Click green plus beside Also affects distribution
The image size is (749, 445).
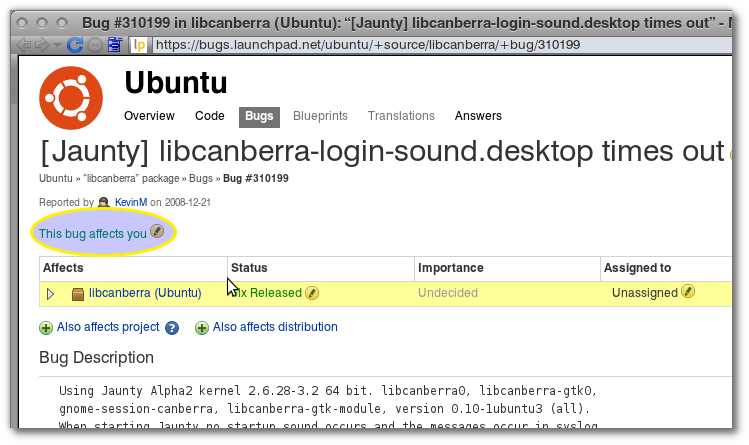(x=202, y=328)
